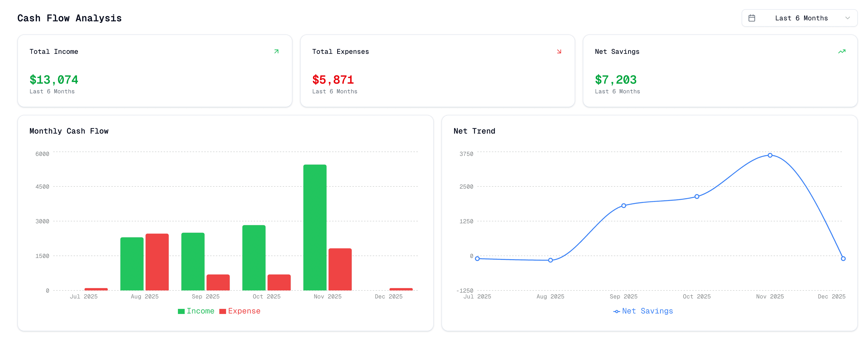868x337 pixels.
Task: Click the Net Savings value $7,203
Action: tap(616, 80)
